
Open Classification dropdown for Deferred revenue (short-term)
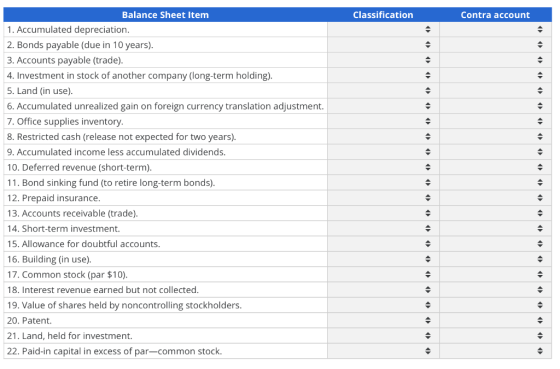pos(383,168)
